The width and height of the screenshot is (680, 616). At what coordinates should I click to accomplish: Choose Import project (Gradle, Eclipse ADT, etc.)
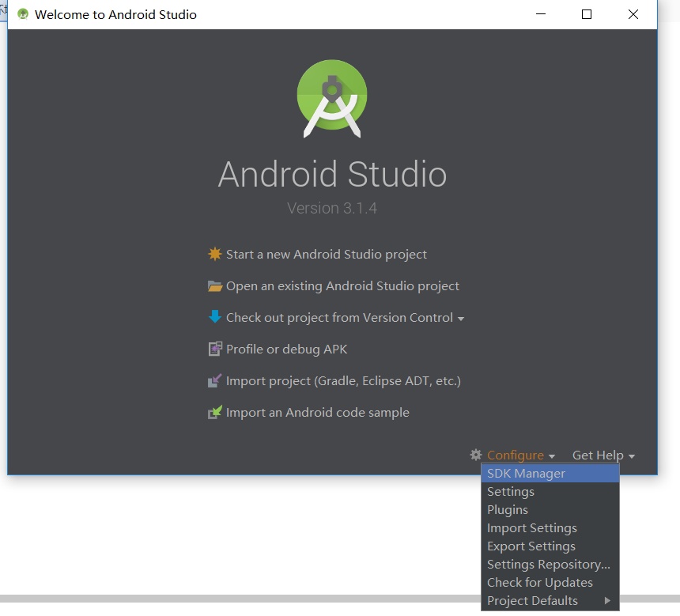(x=343, y=381)
